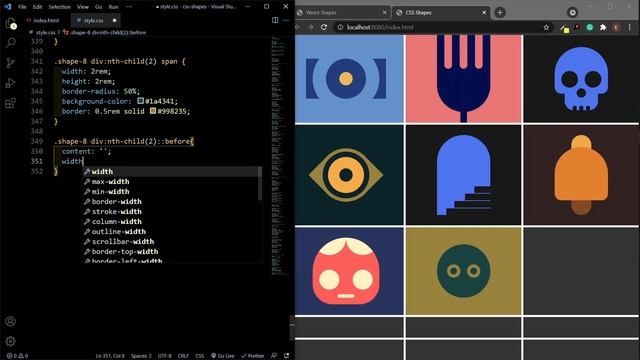The height and width of the screenshot is (360, 640).
Task: Open the Selection menu
Action: pyautogui.click(x=60, y=7)
